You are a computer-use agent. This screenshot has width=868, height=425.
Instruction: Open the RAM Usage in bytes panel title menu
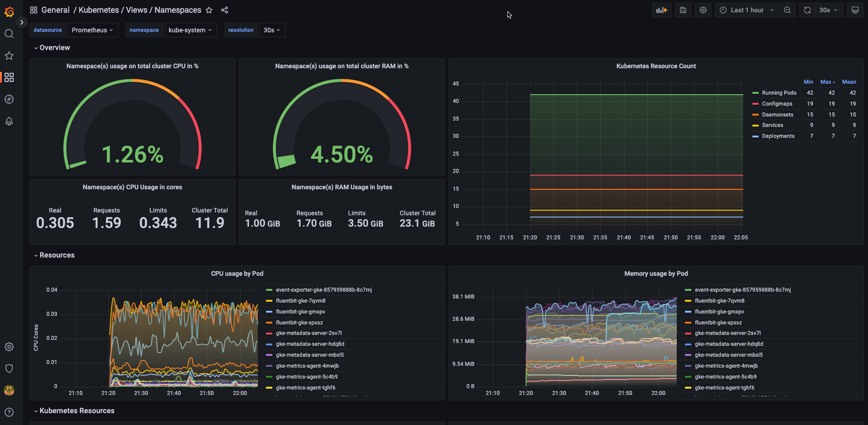[342, 187]
